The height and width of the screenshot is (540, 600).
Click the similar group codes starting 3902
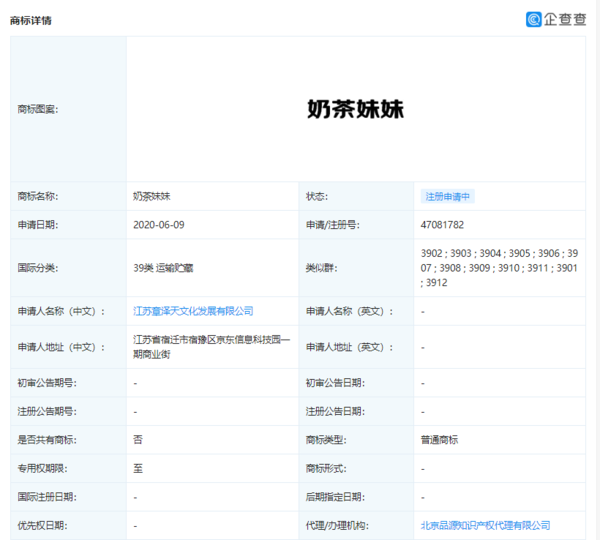tap(498, 268)
